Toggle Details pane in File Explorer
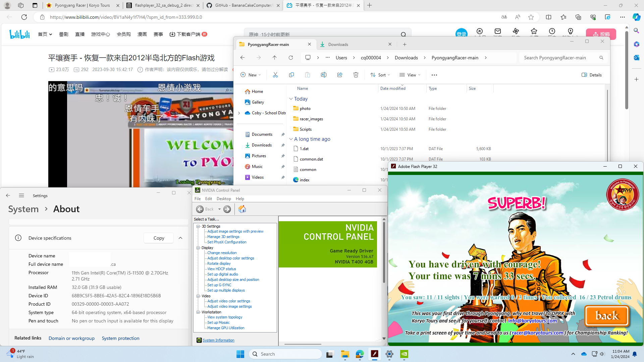Viewport: 644px width, 362px height. (x=592, y=75)
